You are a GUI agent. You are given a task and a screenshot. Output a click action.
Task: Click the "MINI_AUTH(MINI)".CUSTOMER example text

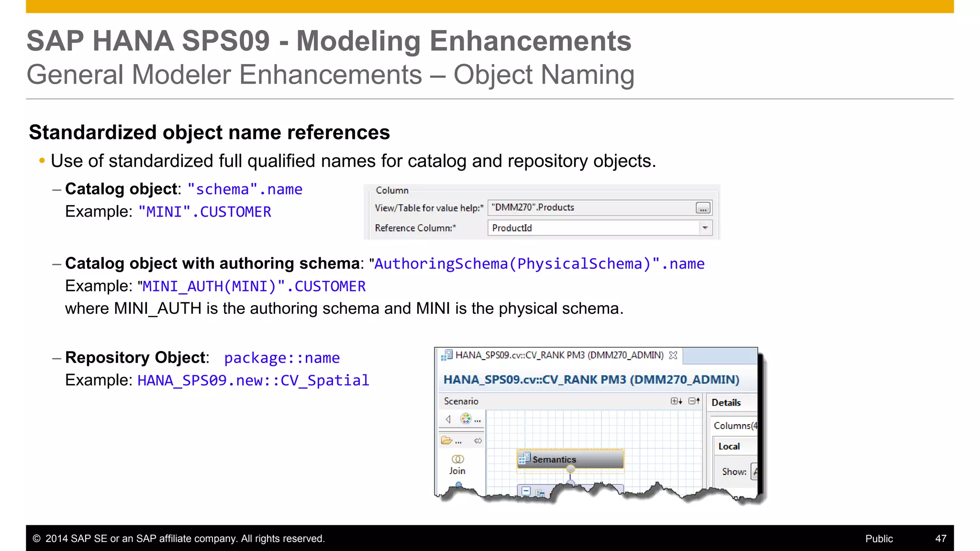(x=252, y=287)
